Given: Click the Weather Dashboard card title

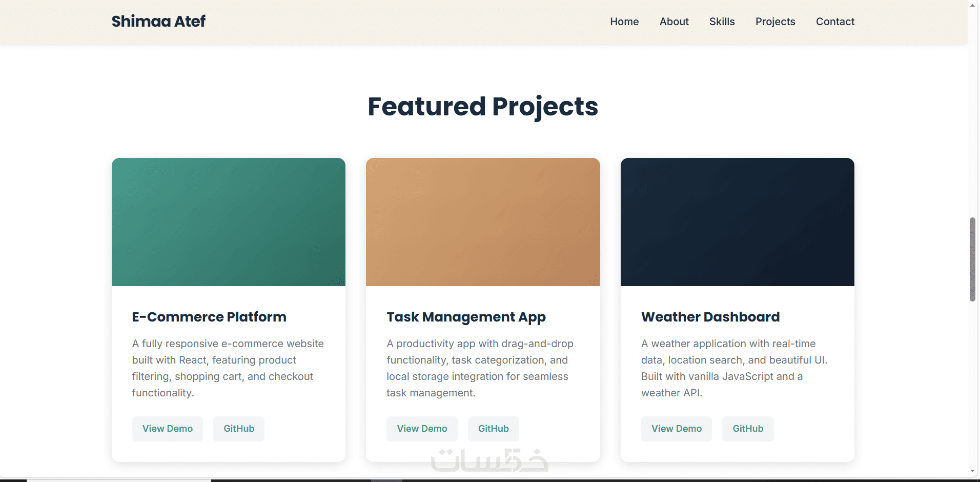Looking at the screenshot, I should tap(710, 317).
